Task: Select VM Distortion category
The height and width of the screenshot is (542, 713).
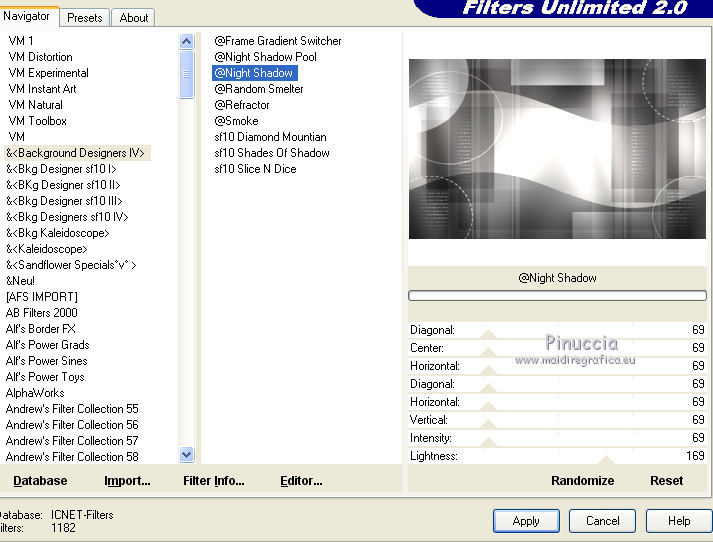Action: (40, 57)
